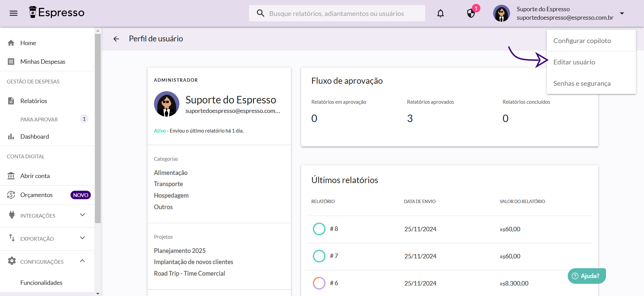This screenshot has width=644, height=296.
Task: Click the profile email address text
Action: [x=233, y=111]
